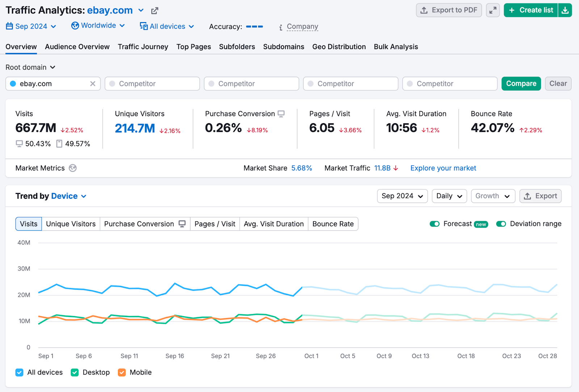Remove ebay.com using the X icon

point(93,84)
